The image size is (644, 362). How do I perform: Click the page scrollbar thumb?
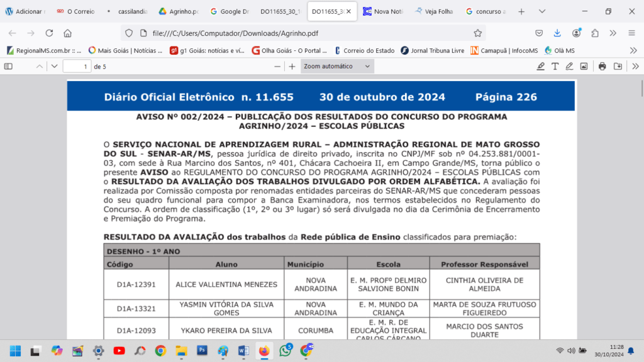pyautogui.click(x=641, y=89)
